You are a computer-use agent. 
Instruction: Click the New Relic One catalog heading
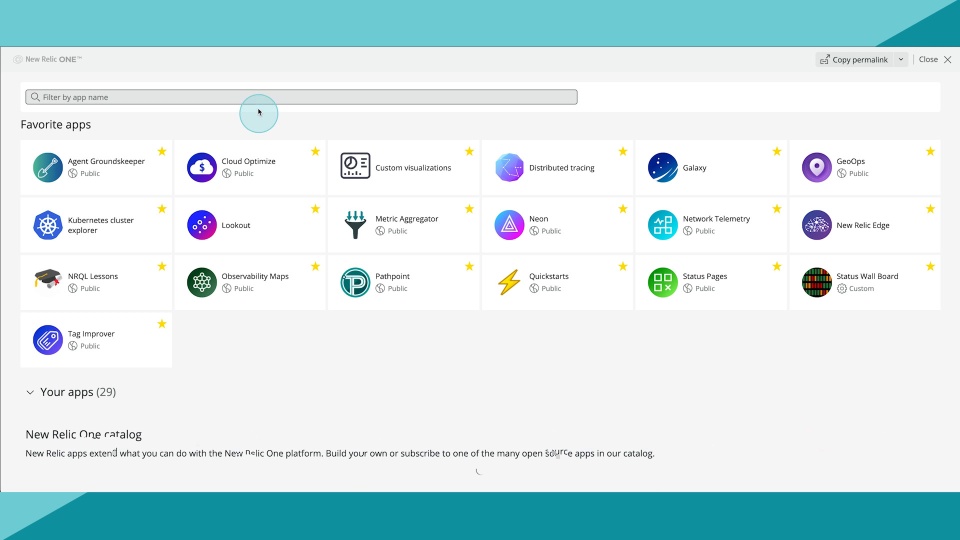[x=83, y=434]
